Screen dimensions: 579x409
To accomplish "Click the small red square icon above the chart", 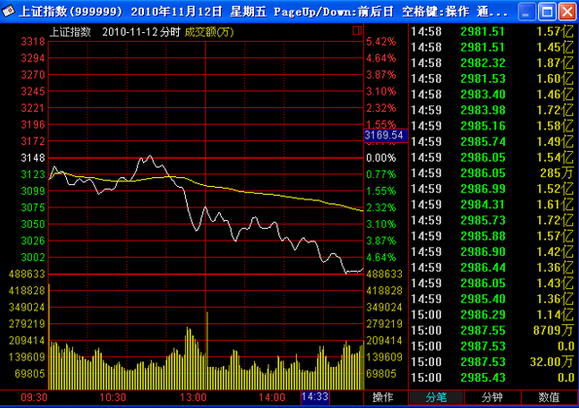I will 357,30.
